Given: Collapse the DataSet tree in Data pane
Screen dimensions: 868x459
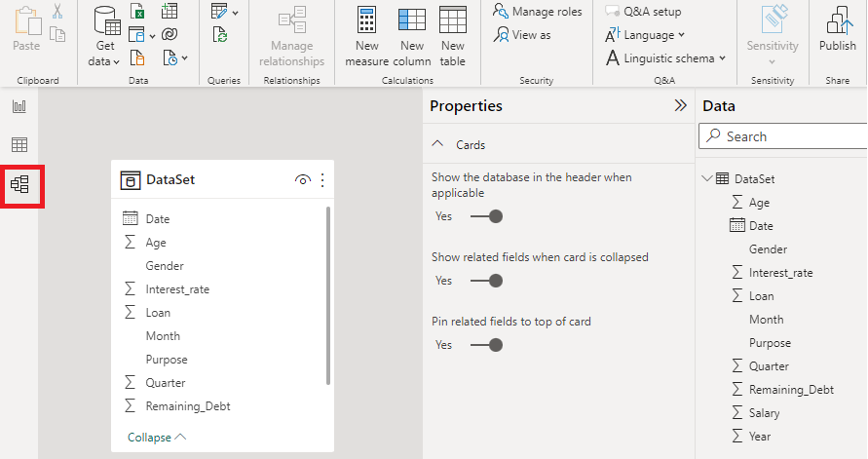Looking at the screenshot, I should coord(707,179).
